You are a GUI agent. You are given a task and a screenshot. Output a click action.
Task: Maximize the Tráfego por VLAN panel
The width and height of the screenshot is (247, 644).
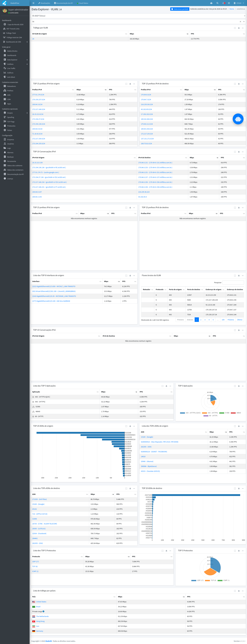[235, 28]
